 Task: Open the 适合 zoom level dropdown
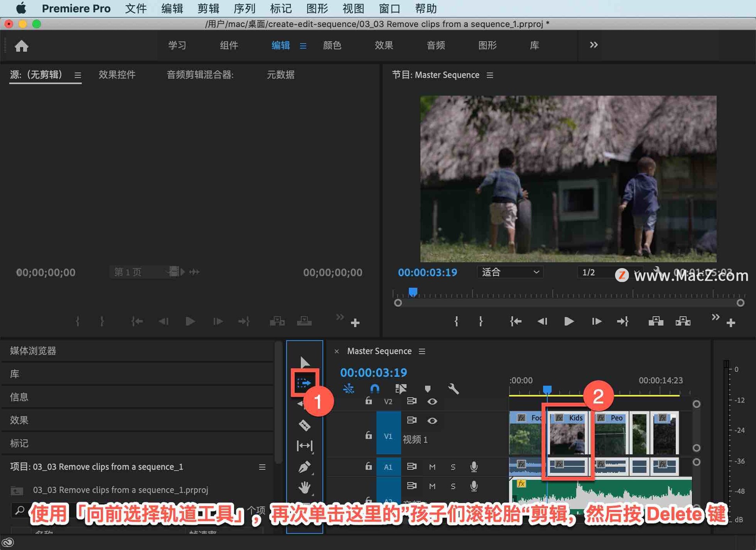coord(510,272)
